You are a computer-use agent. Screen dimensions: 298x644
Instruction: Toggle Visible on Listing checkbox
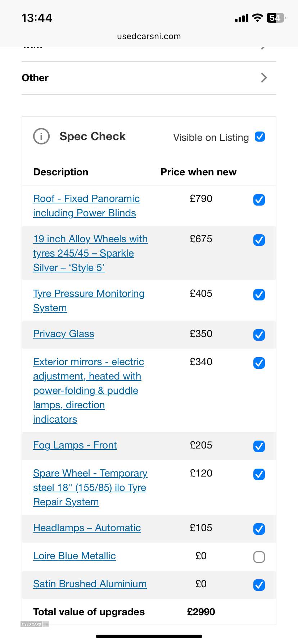pos(259,137)
